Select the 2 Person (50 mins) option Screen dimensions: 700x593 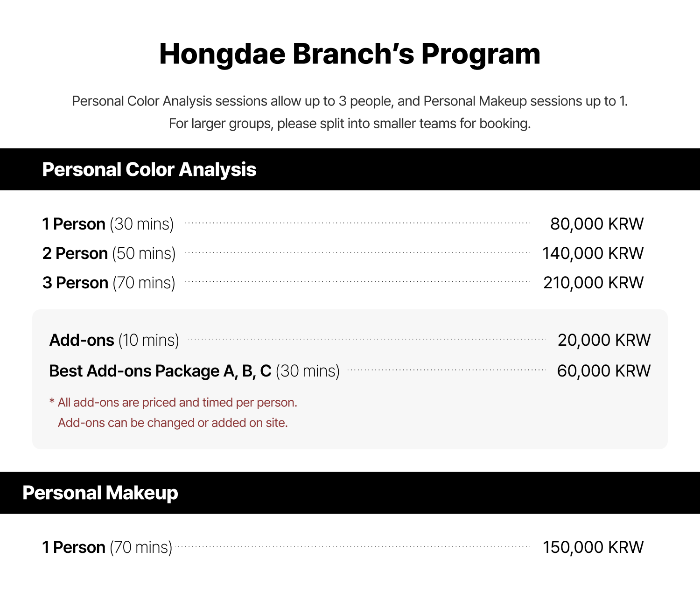pyautogui.click(x=109, y=253)
